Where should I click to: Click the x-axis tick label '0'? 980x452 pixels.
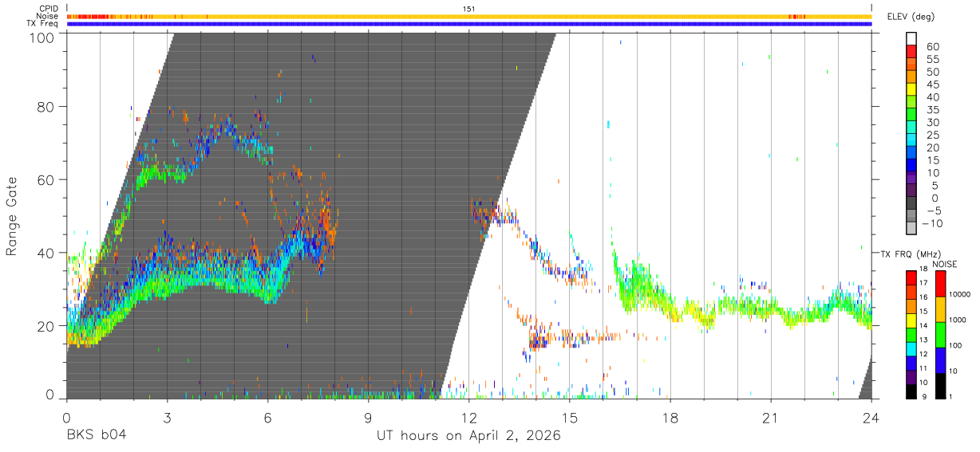66,418
